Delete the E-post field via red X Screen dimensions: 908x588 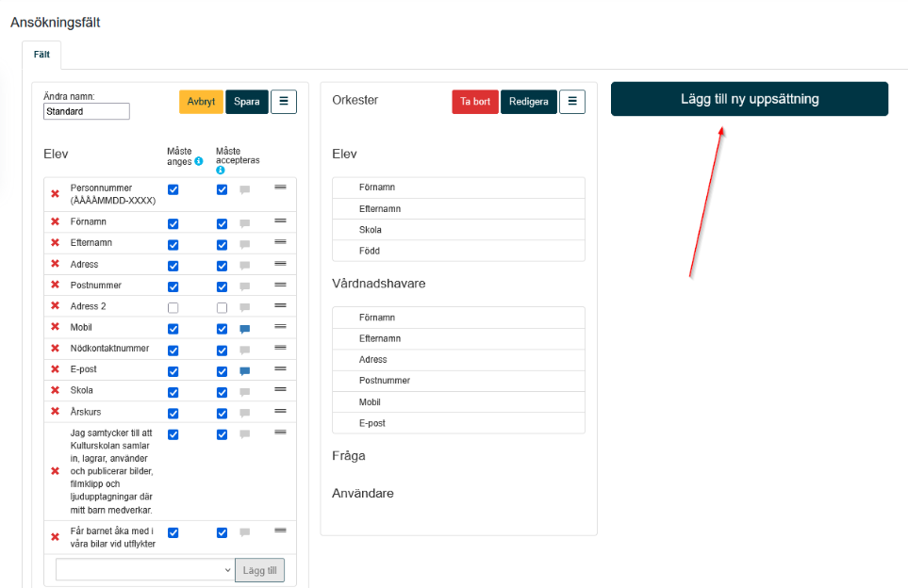pos(55,369)
